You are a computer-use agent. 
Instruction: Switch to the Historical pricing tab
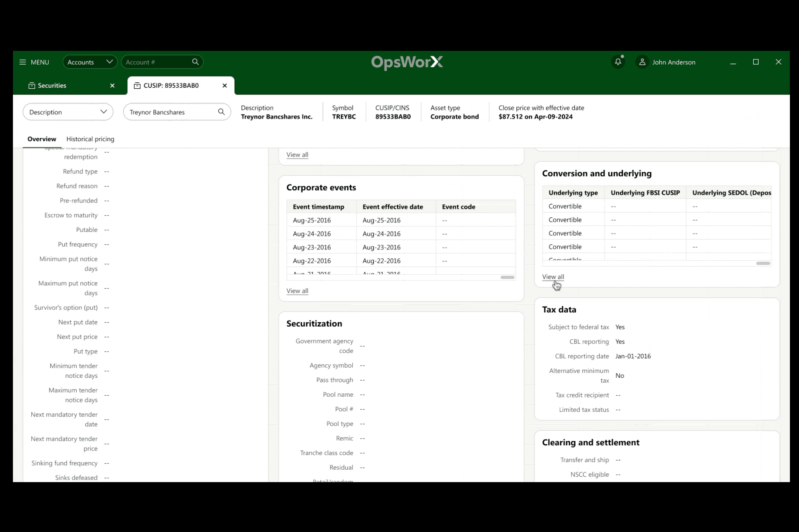click(90, 139)
